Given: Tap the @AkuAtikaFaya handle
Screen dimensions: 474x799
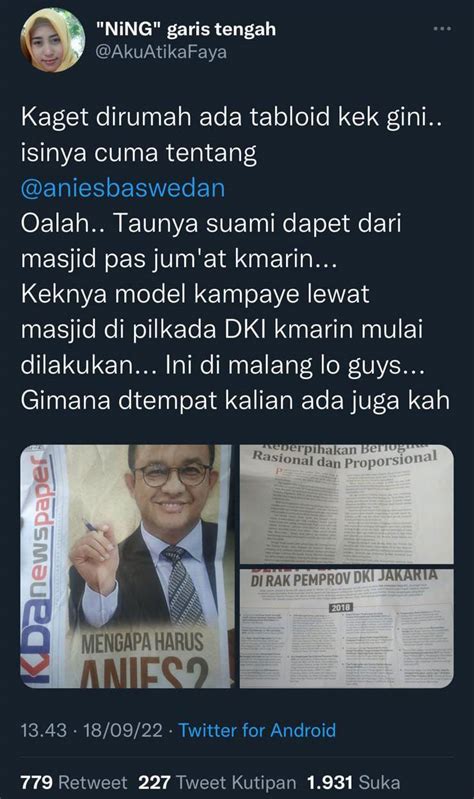Looking at the screenshot, I should (161, 52).
